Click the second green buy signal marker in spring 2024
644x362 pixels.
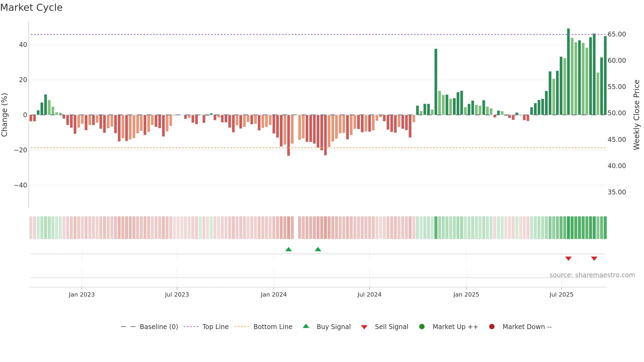(318, 249)
